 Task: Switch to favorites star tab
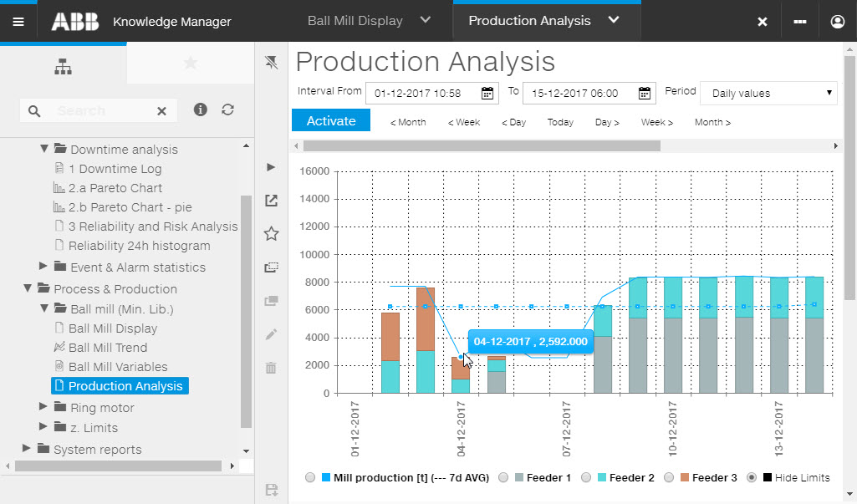[190, 64]
